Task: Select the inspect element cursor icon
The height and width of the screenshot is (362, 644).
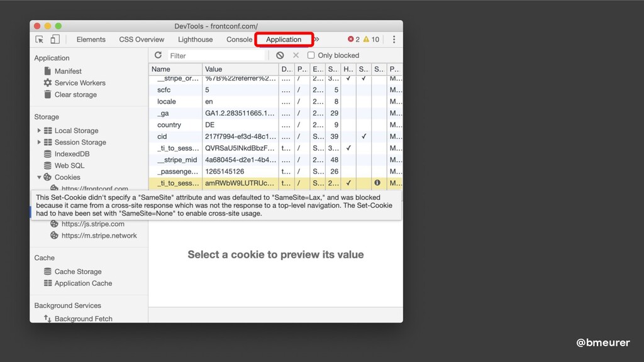Action: point(40,40)
